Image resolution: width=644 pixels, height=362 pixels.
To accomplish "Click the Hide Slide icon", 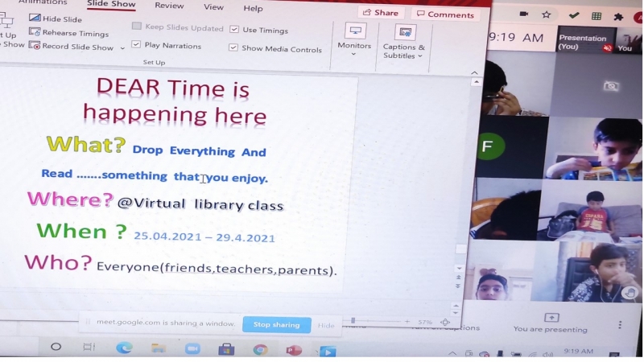I will click(x=34, y=19).
